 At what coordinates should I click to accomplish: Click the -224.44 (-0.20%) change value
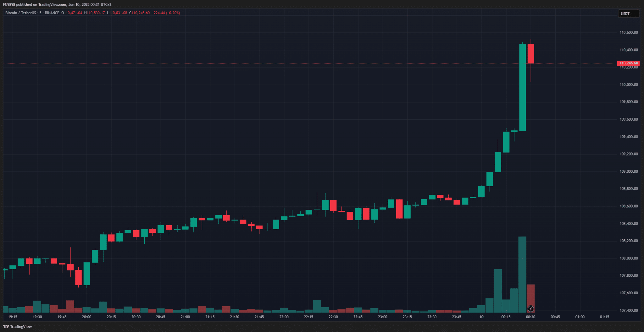pyautogui.click(x=166, y=13)
